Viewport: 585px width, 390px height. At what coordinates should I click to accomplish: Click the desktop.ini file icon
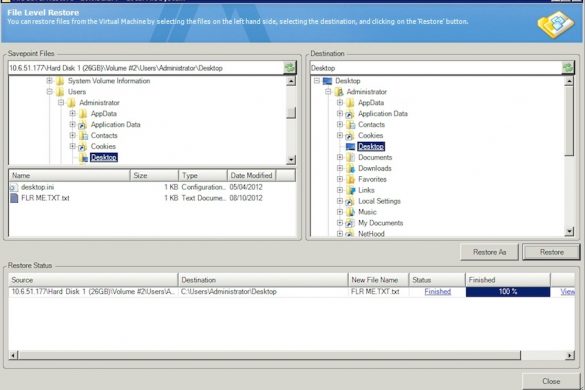click(13, 187)
